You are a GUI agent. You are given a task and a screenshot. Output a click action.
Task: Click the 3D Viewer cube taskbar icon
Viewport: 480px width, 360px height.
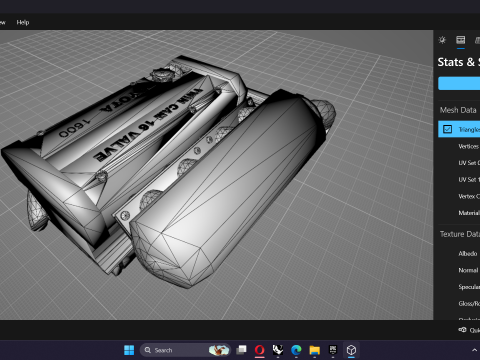tap(351, 350)
